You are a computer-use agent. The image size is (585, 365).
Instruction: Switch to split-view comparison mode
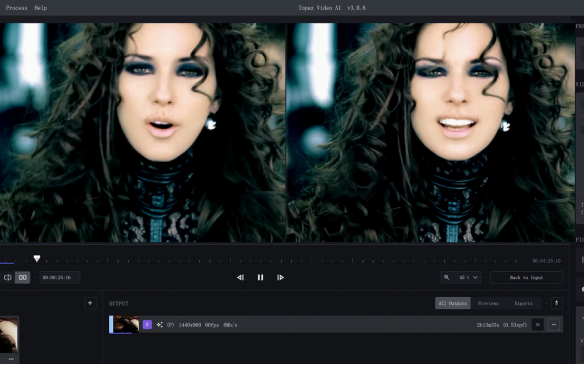point(7,277)
